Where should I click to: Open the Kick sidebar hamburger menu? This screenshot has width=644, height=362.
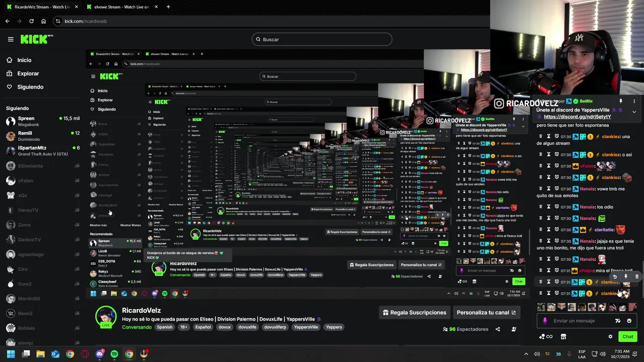click(11, 39)
